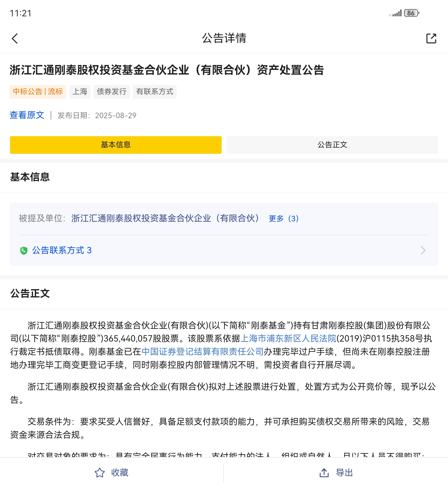Select the 债券发行 tag
The image size is (448, 488).
point(112,92)
